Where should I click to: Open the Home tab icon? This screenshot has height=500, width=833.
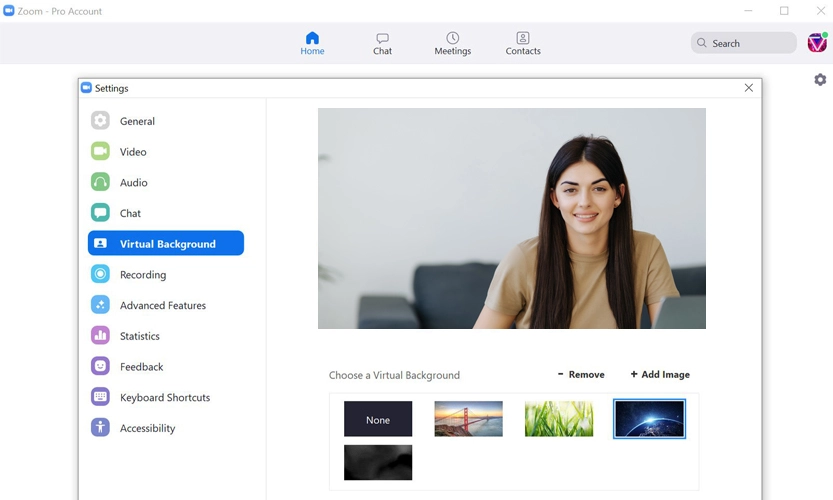coord(312,38)
